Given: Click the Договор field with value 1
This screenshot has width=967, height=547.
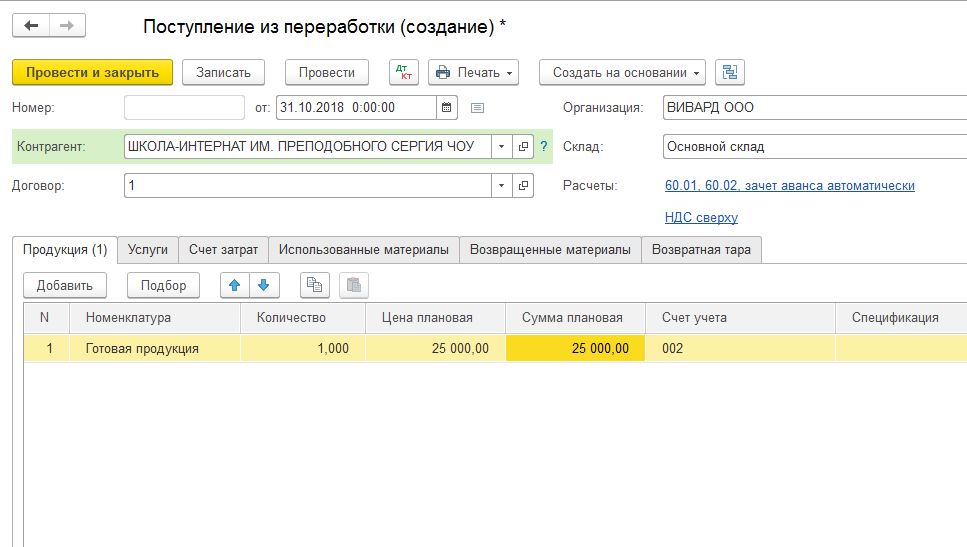Looking at the screenshot, I should pos(308,186).
